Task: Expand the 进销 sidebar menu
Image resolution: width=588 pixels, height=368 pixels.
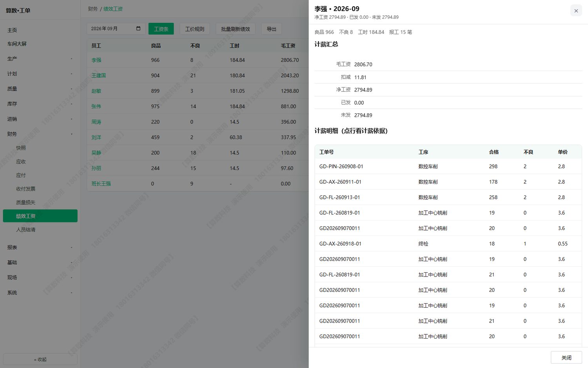Action: click(x=40, y=119)
